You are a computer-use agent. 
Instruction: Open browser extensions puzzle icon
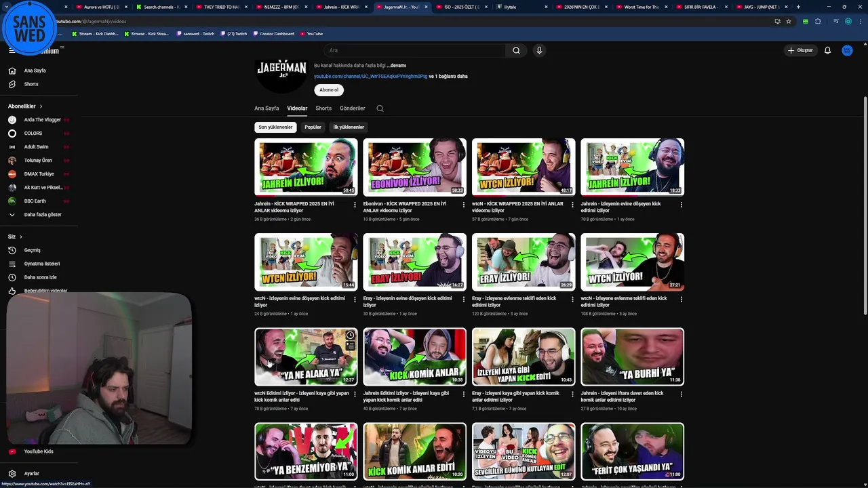point(818,21)
